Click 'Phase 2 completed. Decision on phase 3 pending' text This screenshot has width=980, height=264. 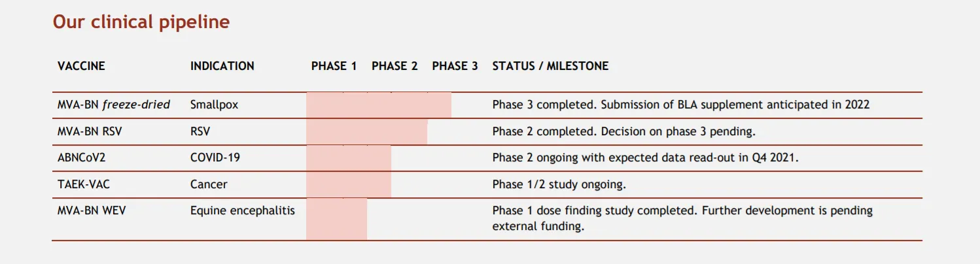(x=623, y=131)
